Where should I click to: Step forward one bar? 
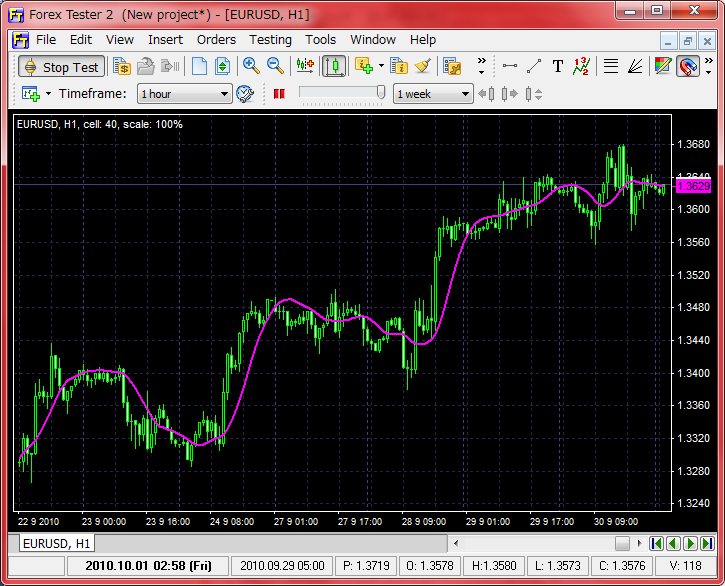coord(510,94)
